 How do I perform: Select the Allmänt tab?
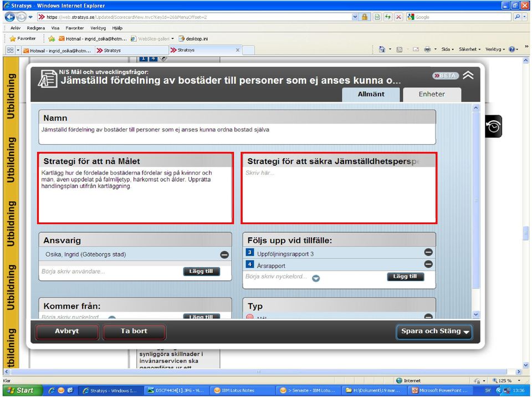pos(371,94)
